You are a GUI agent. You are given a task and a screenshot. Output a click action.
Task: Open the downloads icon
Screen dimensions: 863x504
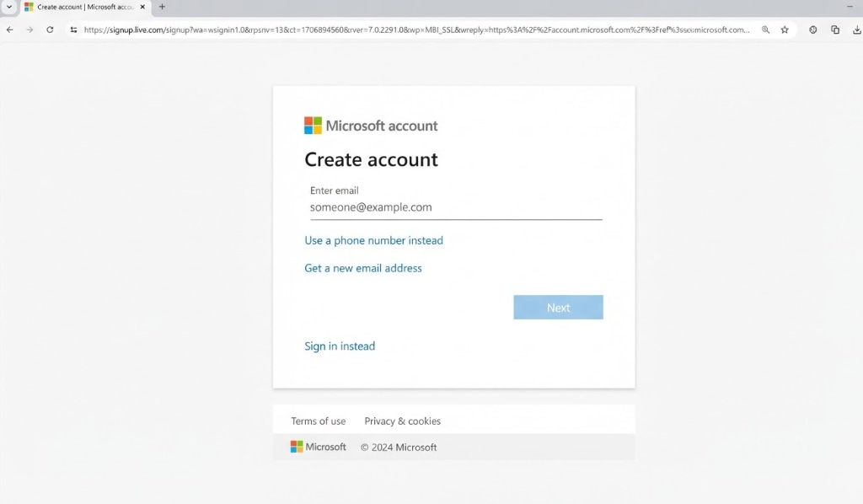pyautogui.click(x=856, y=29)
